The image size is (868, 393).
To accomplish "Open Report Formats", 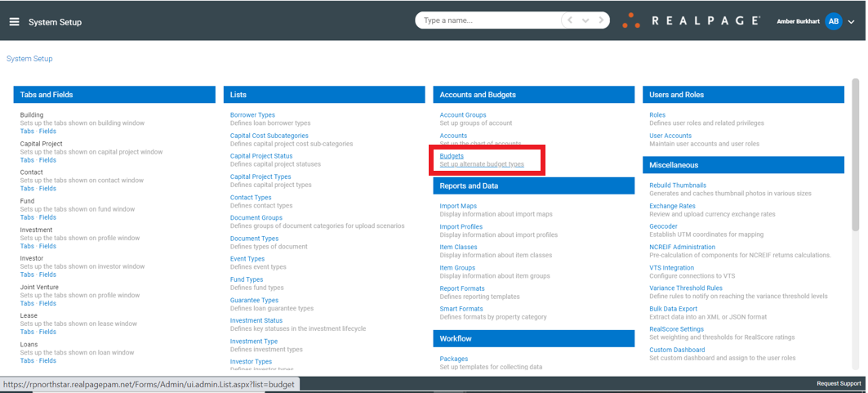I will click(x=462, y=288).
